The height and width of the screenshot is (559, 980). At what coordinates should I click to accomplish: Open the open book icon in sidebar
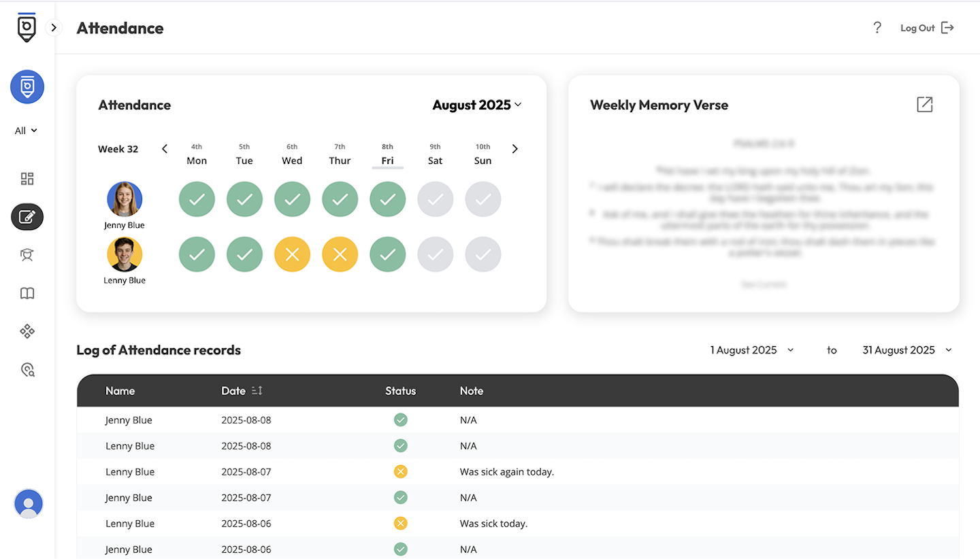pos(27,293)
